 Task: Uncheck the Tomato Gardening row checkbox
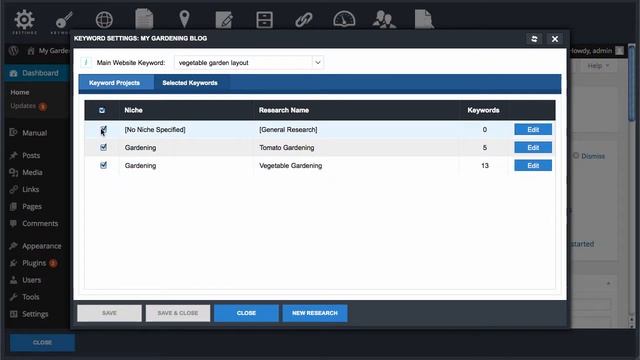click(x=103, y=147)
